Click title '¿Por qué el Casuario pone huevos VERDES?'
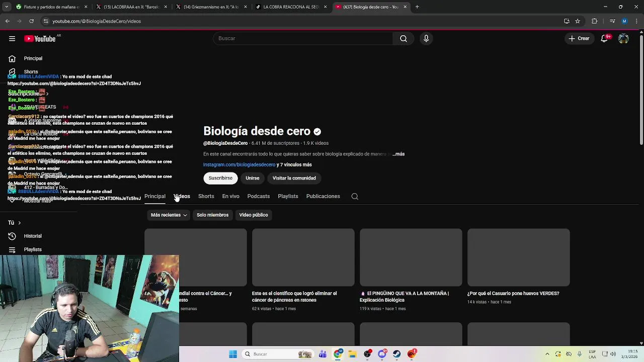644x362 pixels. tap(513, 293)
